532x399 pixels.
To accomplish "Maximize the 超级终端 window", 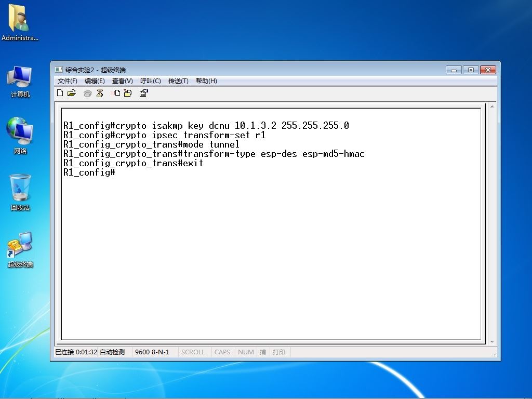I will click(471, 70).
